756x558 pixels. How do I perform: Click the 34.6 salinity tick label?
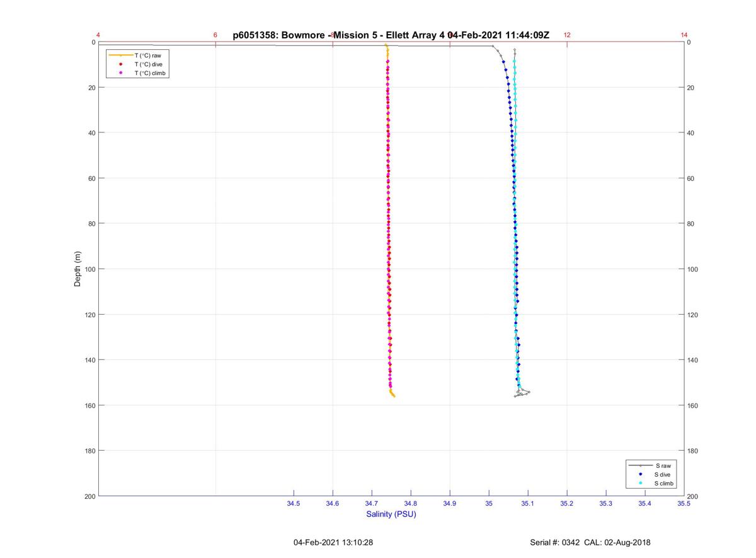coord(333,503)
